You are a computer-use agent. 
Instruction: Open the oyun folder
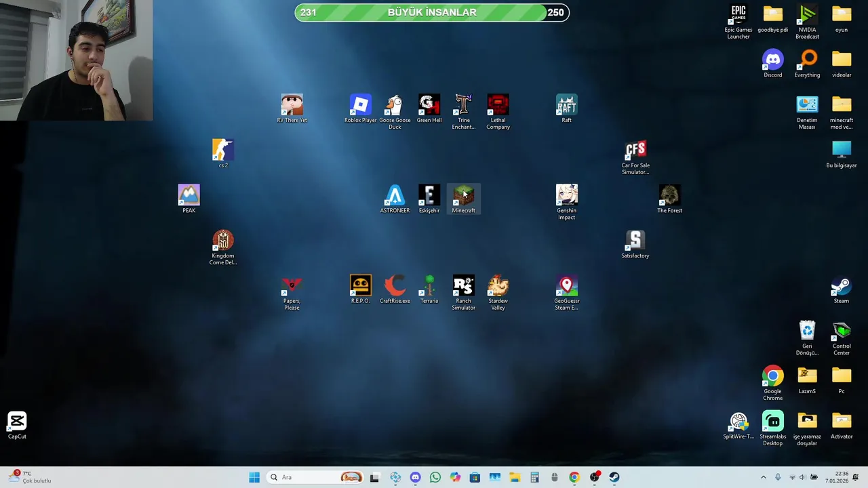(x=842, y=19)
